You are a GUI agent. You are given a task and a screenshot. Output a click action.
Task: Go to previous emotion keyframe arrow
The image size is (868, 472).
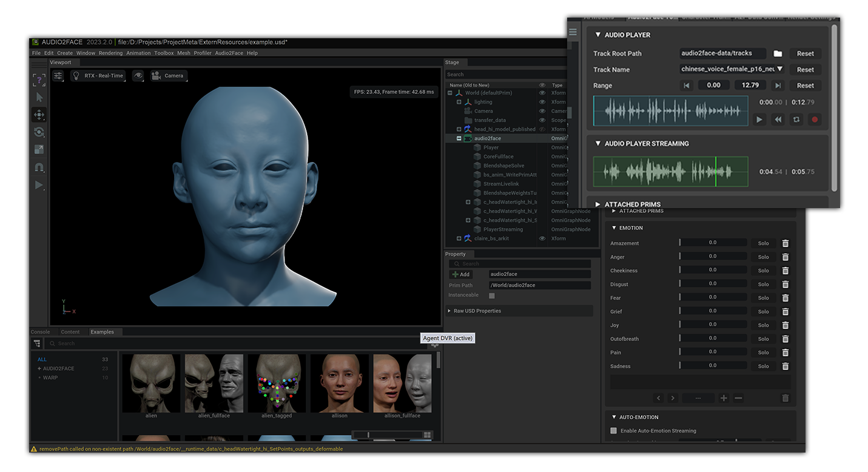659,398
